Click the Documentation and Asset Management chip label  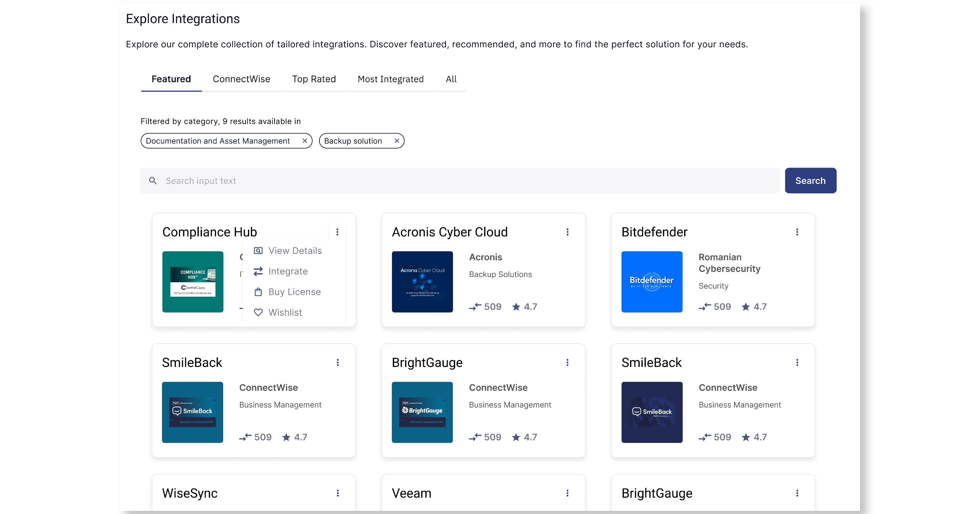click(x=218, y=141)
